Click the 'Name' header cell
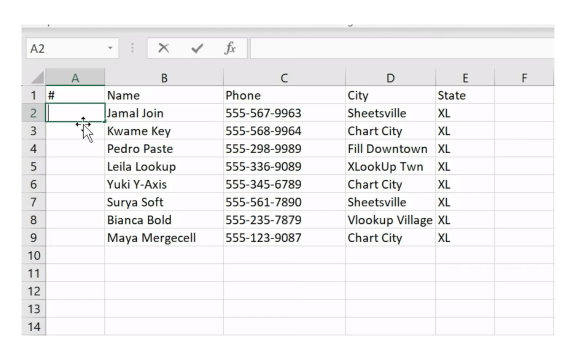The height and width of the screenshot is (360, 576). (x=164, y=95)
